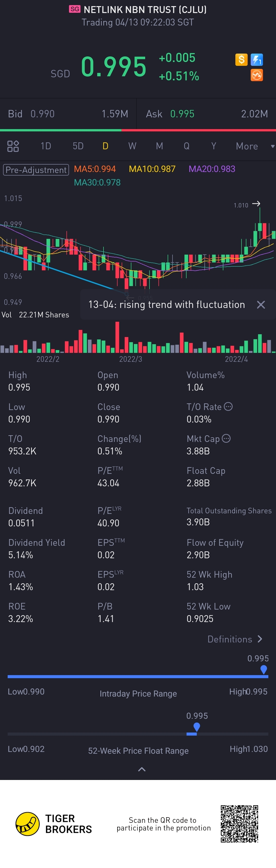The image size is (276, 868).
Task: Dismiss the rising trend notification
Action: 261,305
